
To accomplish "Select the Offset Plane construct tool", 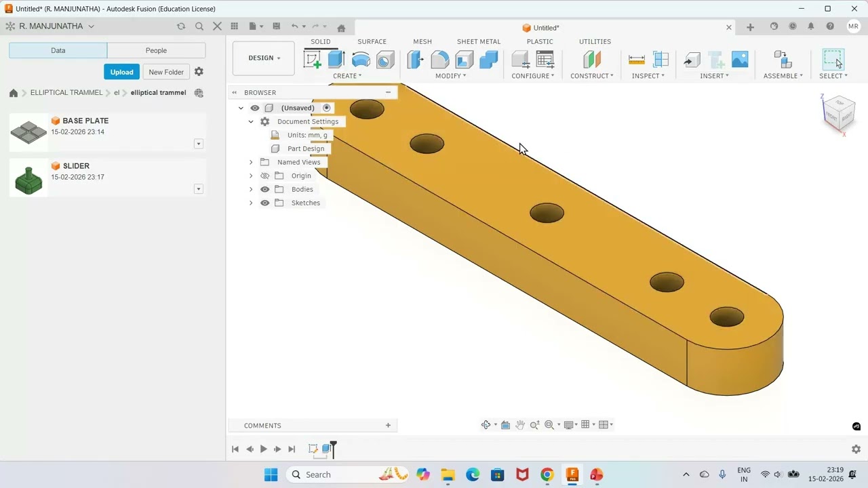I will [x=592, y=60].
